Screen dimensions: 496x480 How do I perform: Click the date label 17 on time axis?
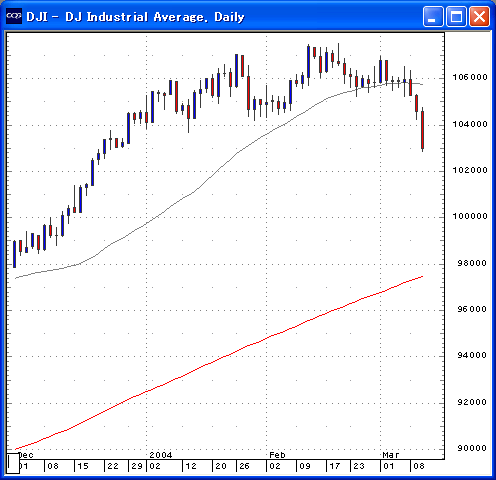tap(335, 466)
